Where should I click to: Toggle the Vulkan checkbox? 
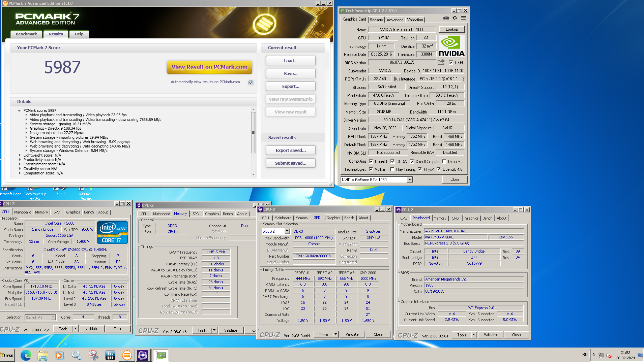[371, 169]
